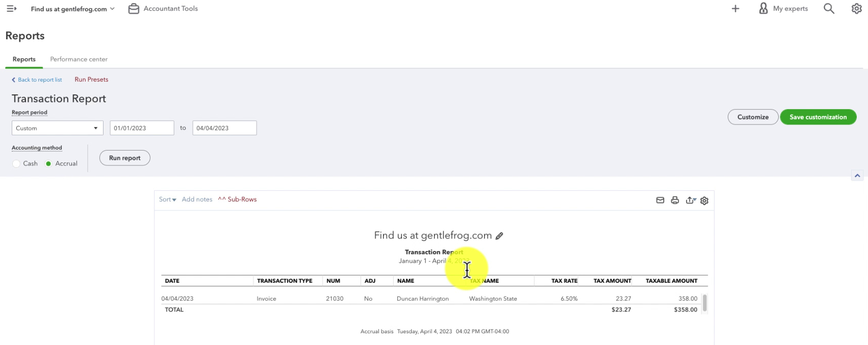Open the Sort dropdown

[167, 200]
